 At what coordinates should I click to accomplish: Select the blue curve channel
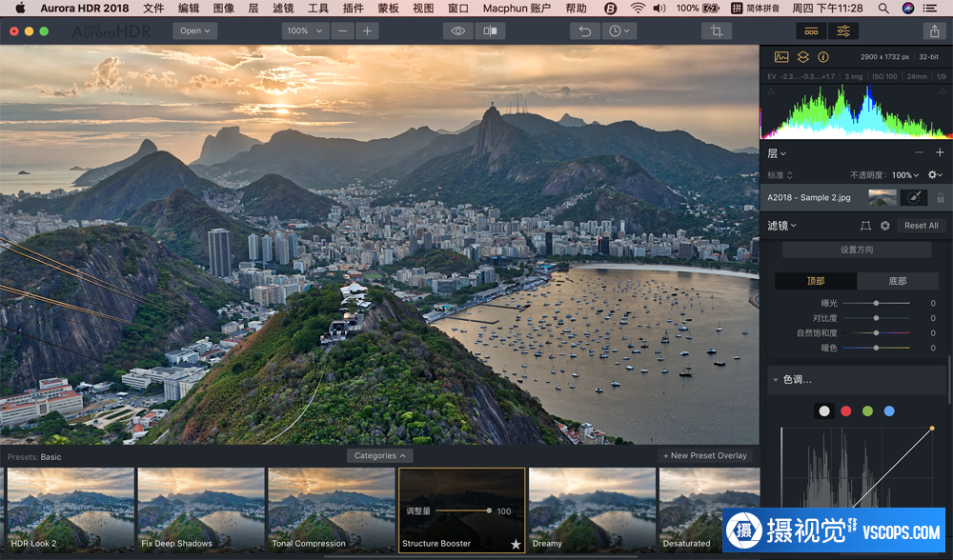tap(889, 411)
